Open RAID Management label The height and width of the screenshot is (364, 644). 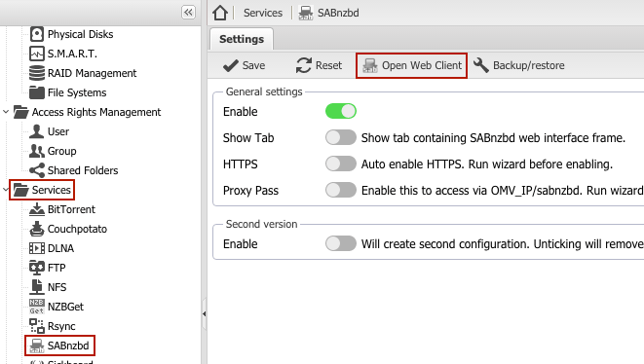(x=92, y=73)
